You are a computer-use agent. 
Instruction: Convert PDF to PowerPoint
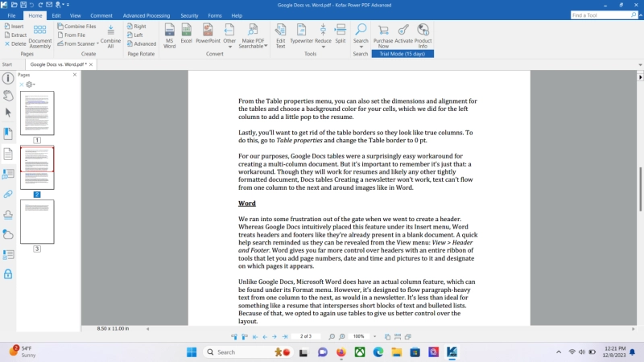pyautogui.click(x=208, y=34)
